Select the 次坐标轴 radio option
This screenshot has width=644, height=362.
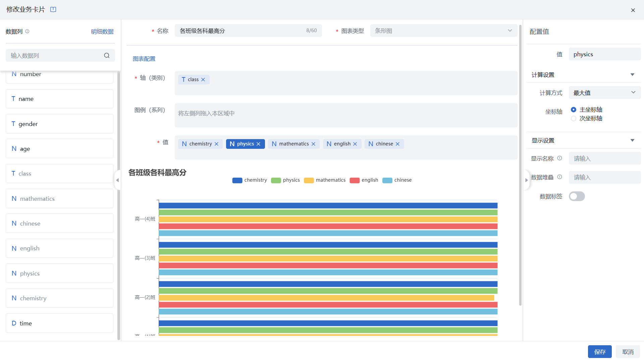pyautogui.click(x=574, y=119)
